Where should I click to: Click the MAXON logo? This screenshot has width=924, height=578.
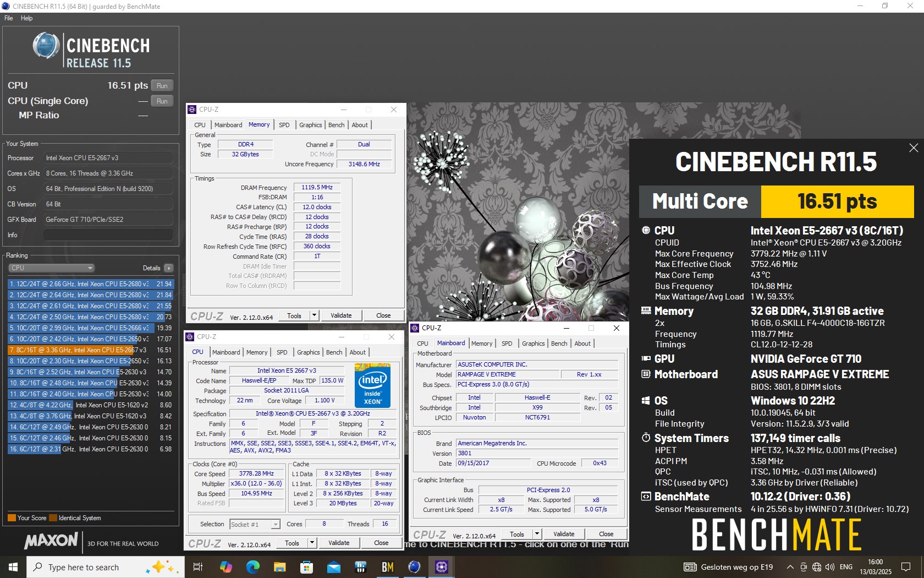tap(51, 541)
